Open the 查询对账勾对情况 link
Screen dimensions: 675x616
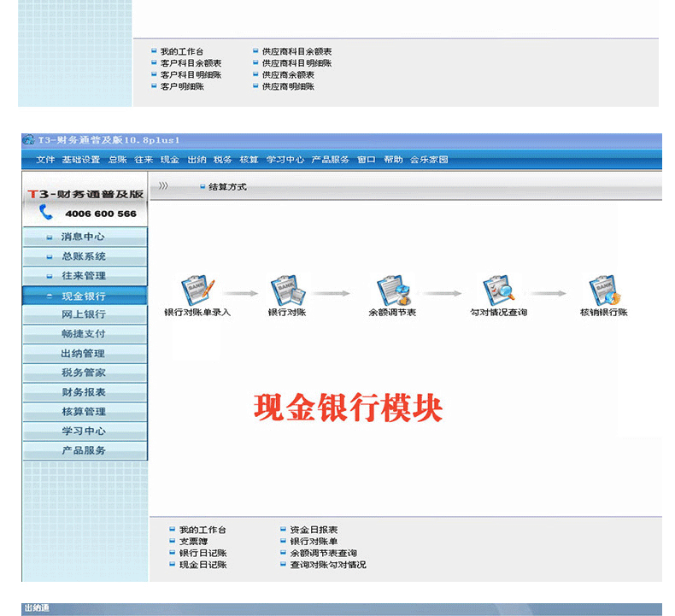click(328, 565)
